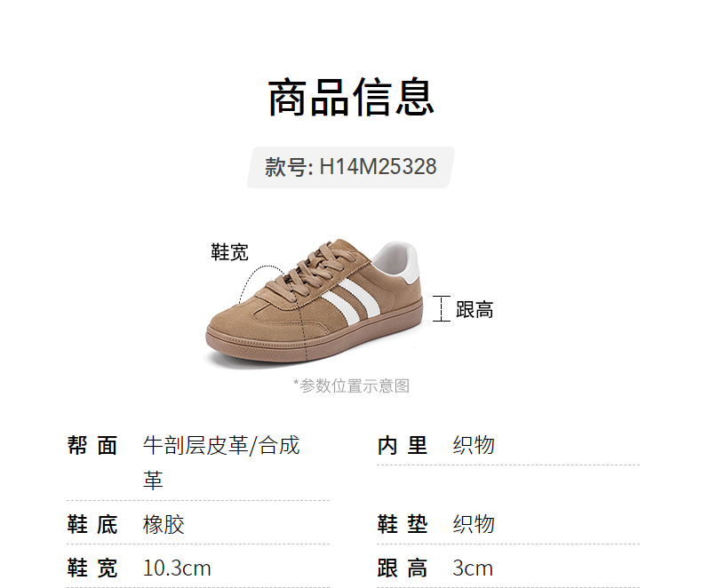Click the 商品信息 heading
The height and width of the screenshot is (588, 702).
coord(351,97)
